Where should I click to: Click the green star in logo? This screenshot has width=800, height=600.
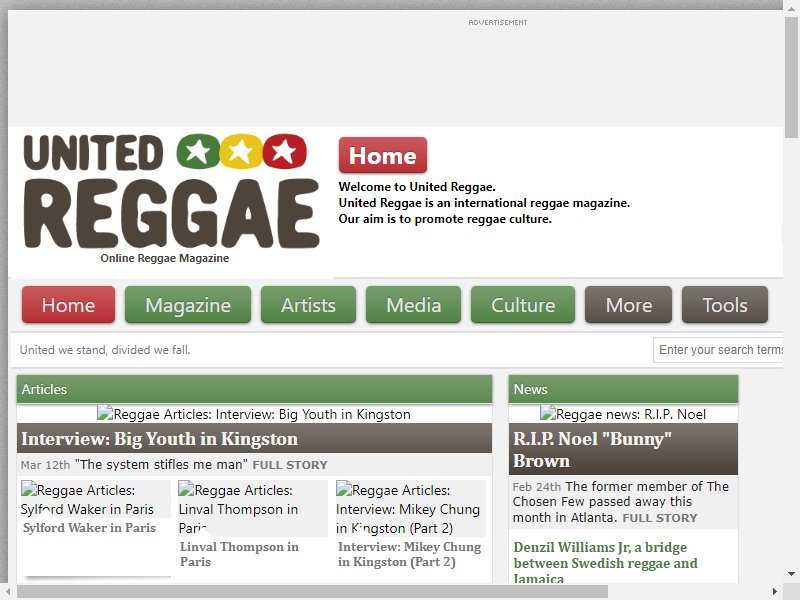pyautogui.click(x=198, y=152)
